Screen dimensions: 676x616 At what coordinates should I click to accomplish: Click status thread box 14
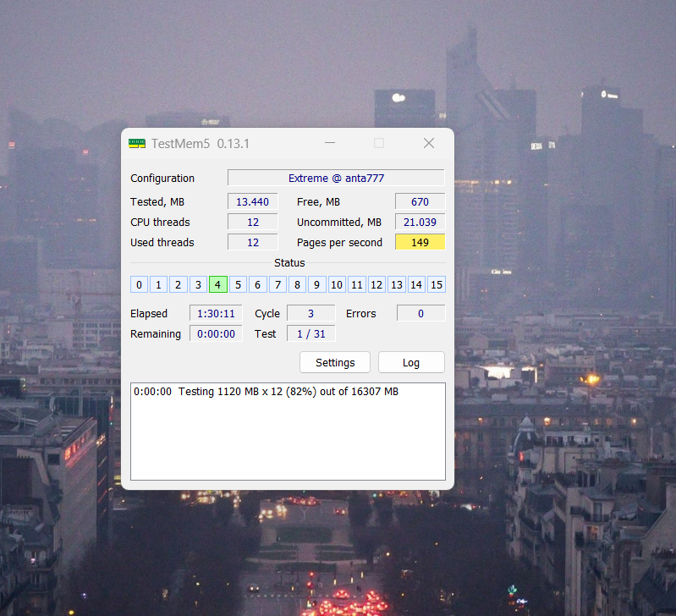[x=416, y=284]
